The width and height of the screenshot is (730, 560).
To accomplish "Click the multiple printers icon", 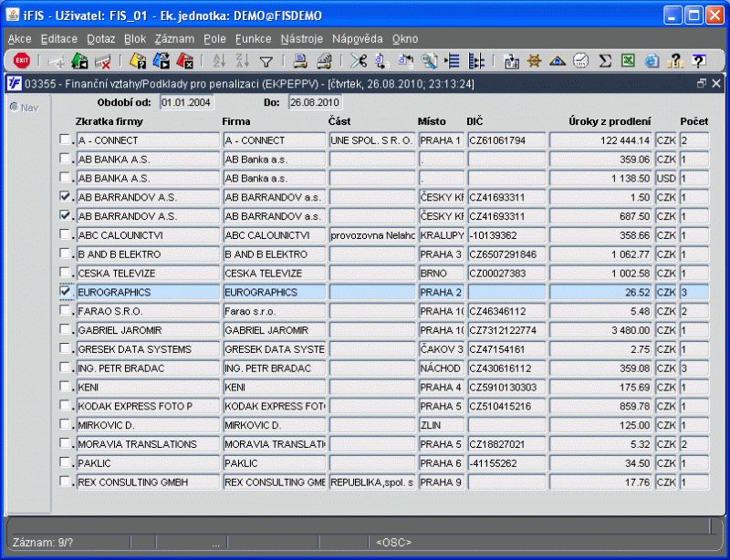I will (324, 60).
